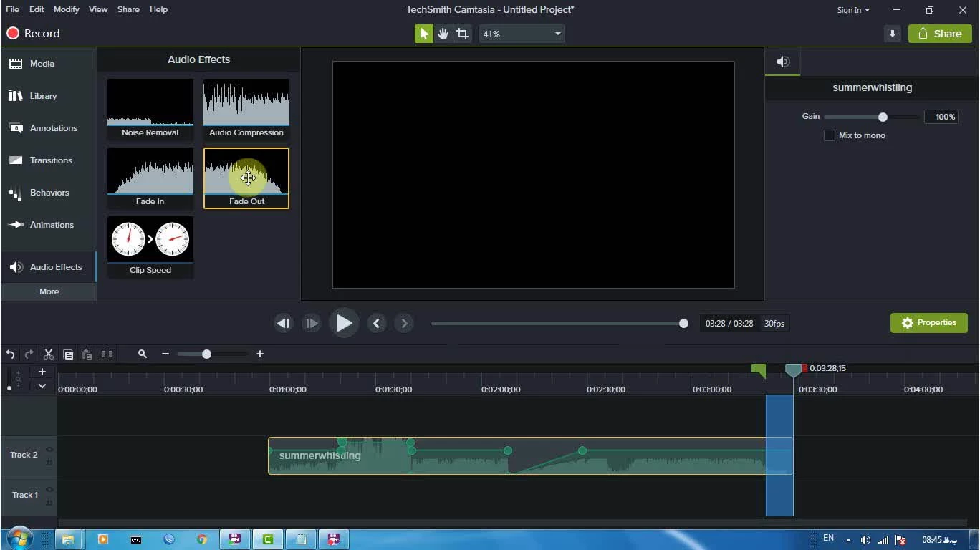Viewport: 980px width, 550px height.
Task: Click the Copy icon in timeline toolbar
Action: click(68, 354)
